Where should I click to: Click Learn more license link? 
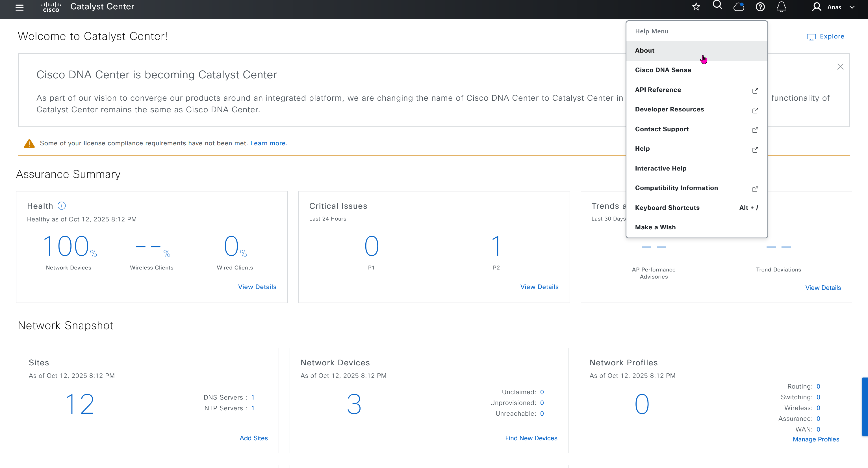[x=268, y=143]
